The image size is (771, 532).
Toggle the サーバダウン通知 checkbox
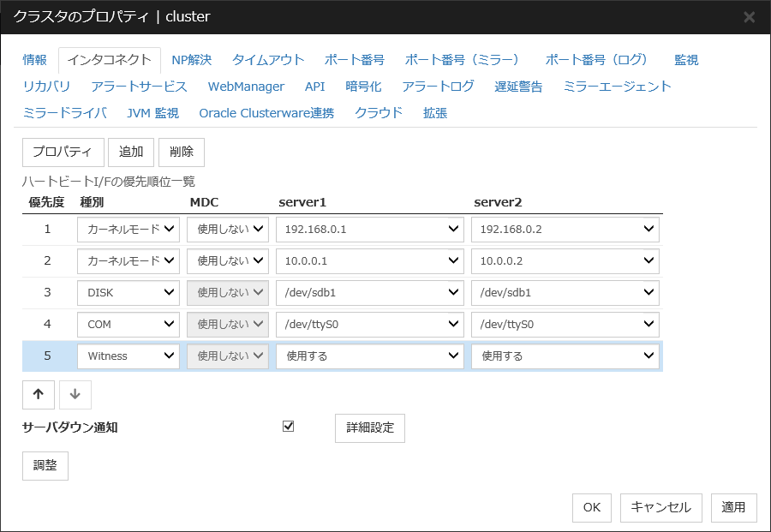289,427
